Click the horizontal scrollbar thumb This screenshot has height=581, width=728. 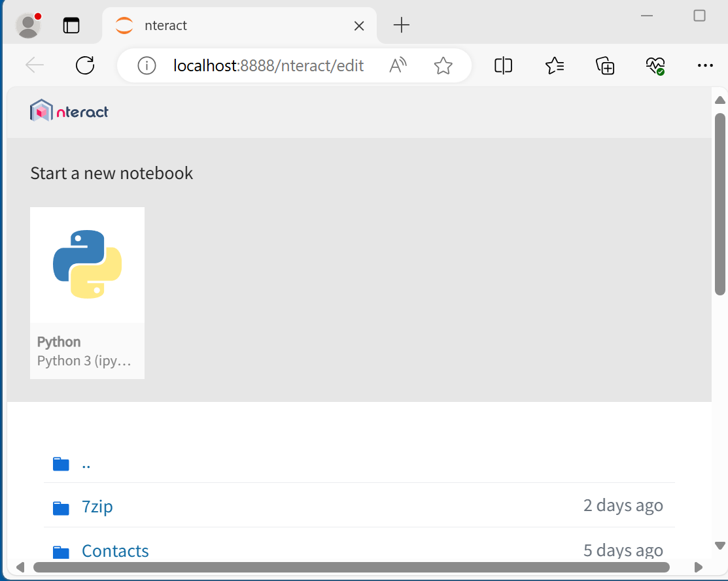coord(351,567)
